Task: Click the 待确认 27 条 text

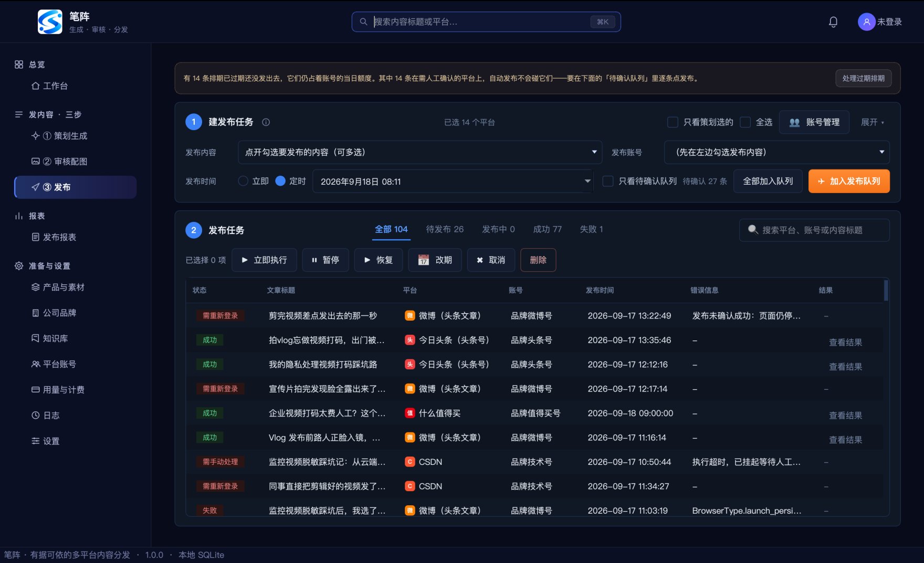Action: click(x=705, y=181)
